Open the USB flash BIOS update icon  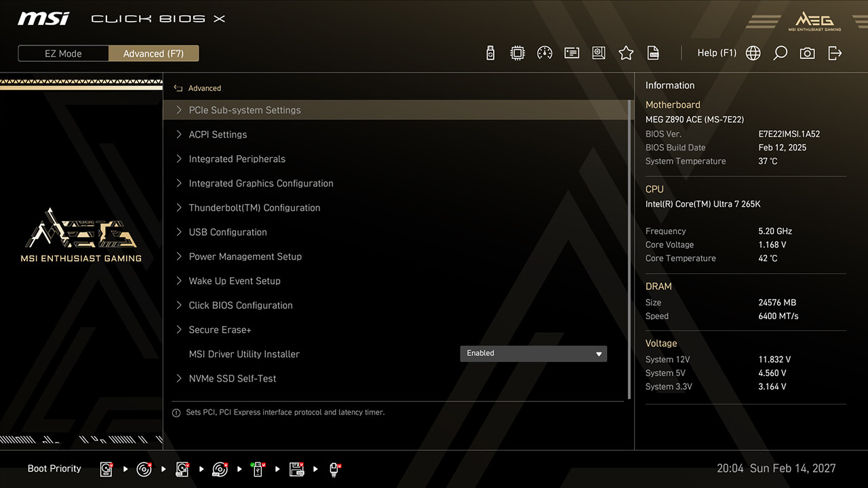pyautogui.click(x=490, y=53)
